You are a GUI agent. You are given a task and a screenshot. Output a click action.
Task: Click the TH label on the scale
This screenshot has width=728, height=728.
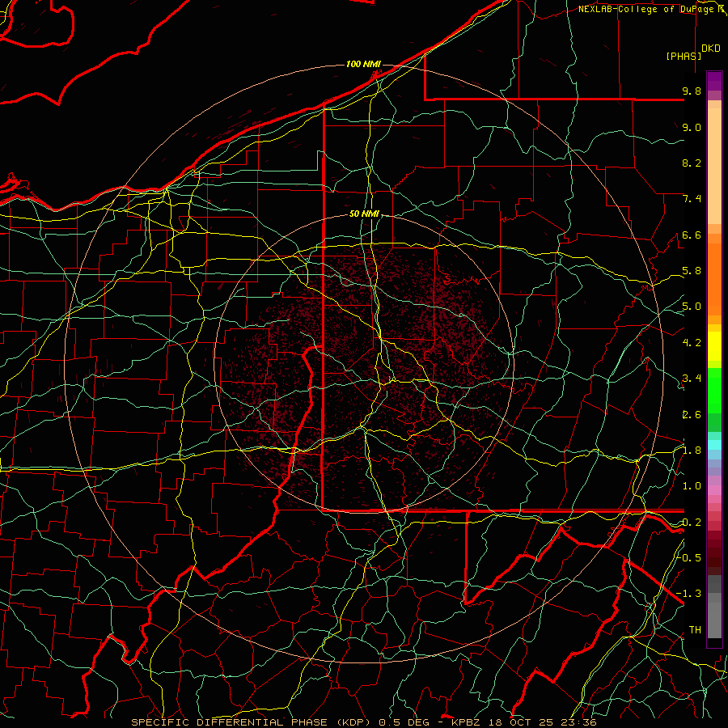click(x=695, y=629)
